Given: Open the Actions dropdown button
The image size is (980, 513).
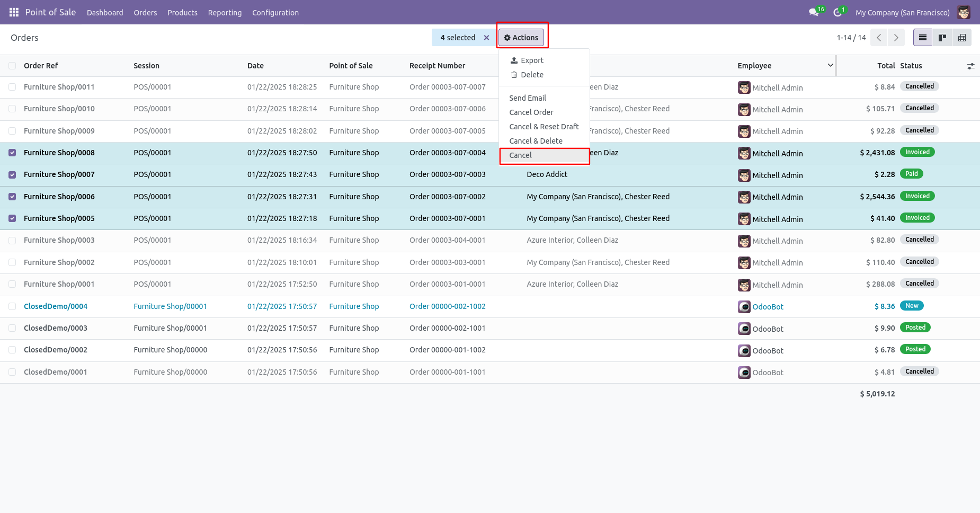Looking at the screenshot, I should click(x=521, y=38).
